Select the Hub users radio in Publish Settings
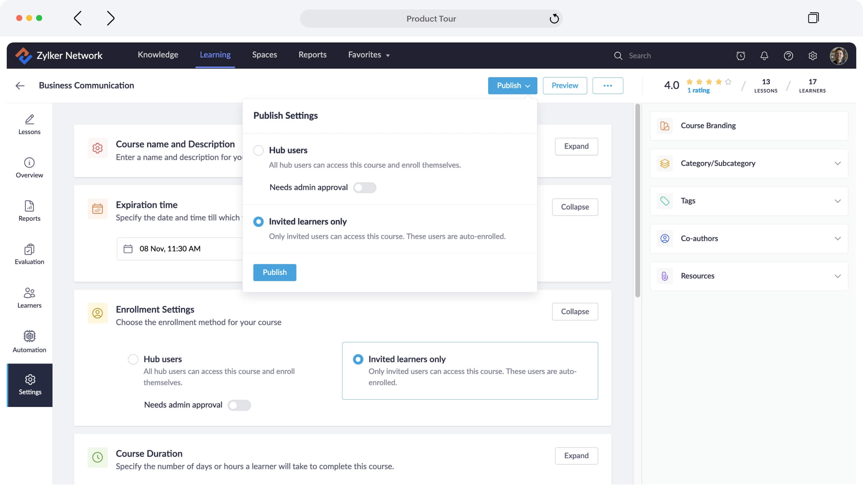The image size is (863, 504). [259, 150]
